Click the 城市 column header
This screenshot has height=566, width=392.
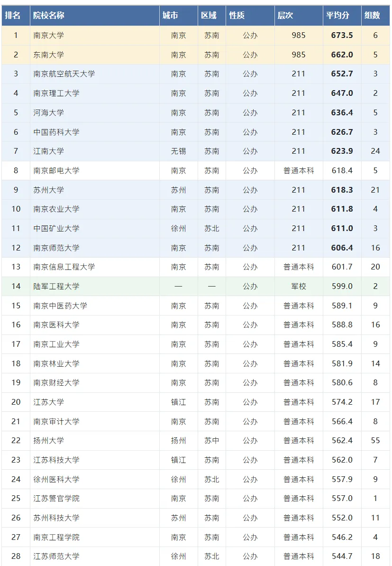point(179,15)
